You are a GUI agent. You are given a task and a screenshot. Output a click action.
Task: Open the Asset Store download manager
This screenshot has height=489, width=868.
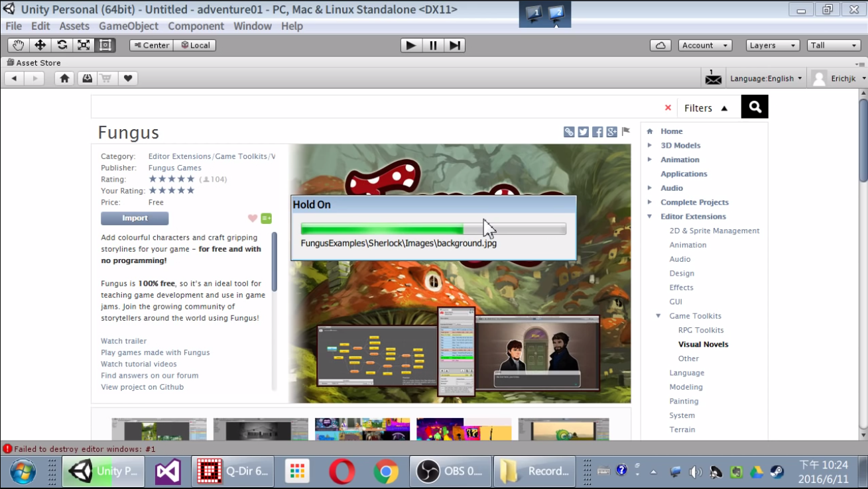click(x=87, y=78)
